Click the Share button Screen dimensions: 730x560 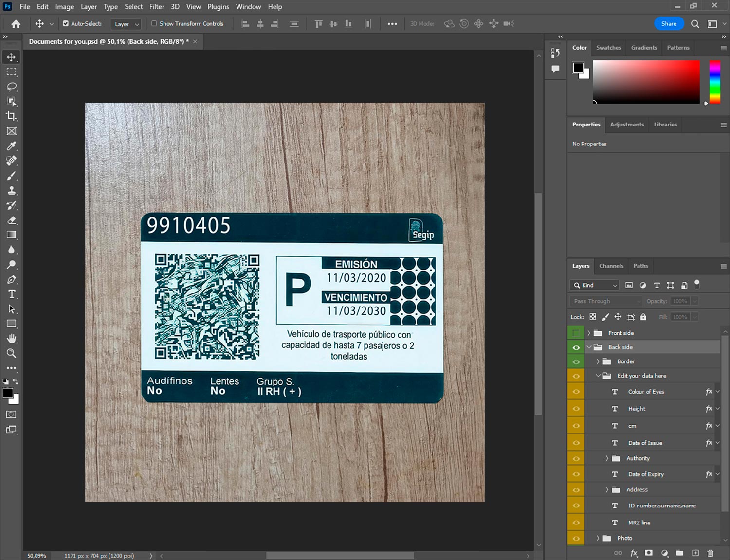pos(669,23)
